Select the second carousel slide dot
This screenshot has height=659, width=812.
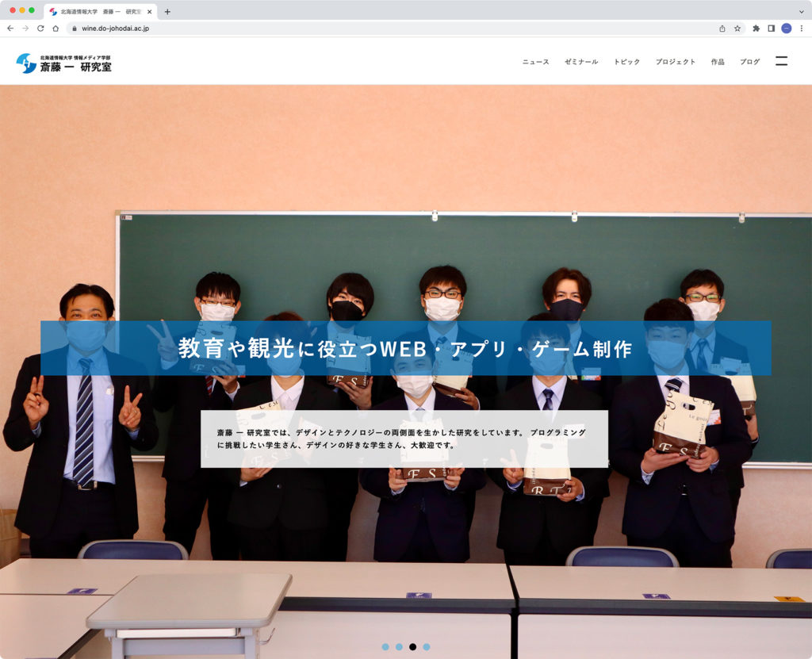[x=399, y=647]
